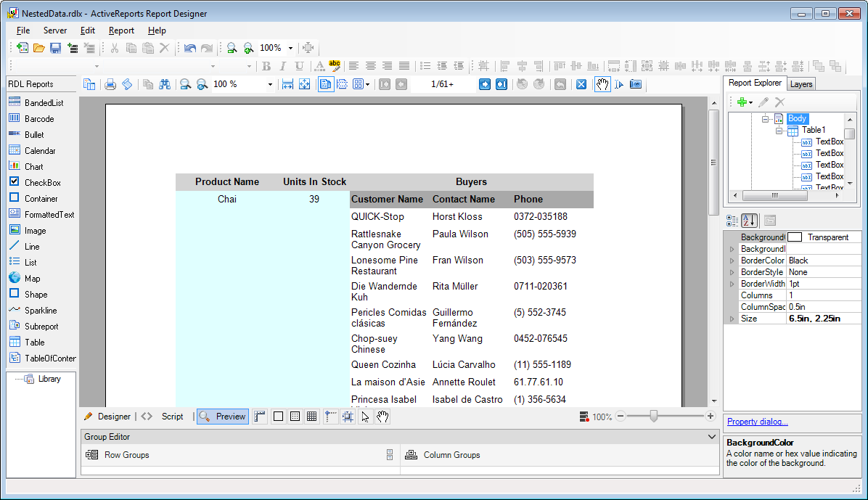Toggle dots grid mode in bottom toolbar

click(x=295, y=417)
